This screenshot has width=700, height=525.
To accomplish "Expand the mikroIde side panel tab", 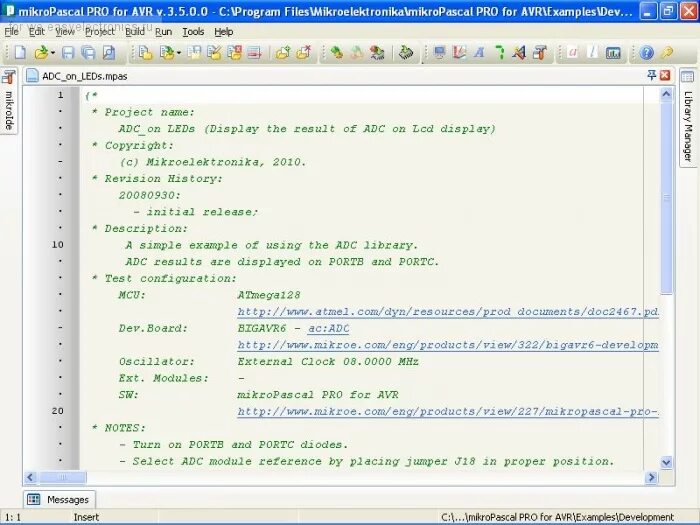I will coord(8,100).
